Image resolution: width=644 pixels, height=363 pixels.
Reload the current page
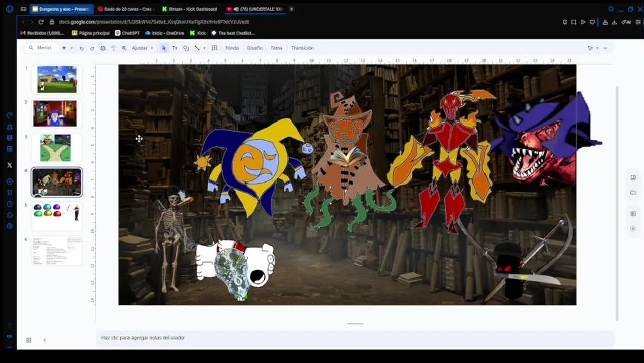(41, 22)
